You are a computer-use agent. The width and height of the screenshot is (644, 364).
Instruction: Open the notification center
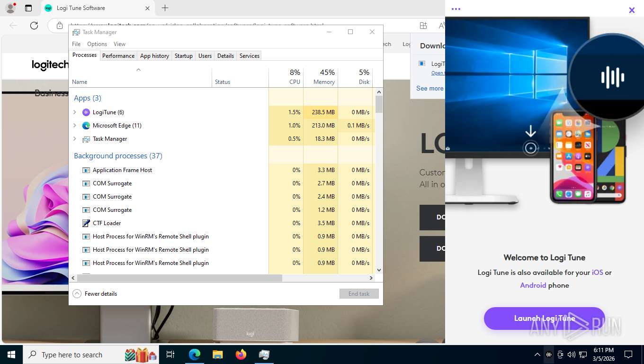628,355
